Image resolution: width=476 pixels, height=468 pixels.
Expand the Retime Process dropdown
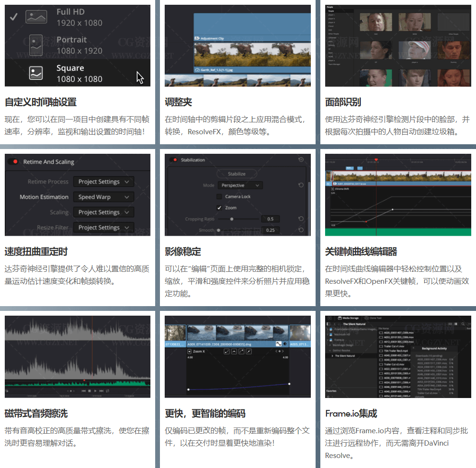point(103,182)
